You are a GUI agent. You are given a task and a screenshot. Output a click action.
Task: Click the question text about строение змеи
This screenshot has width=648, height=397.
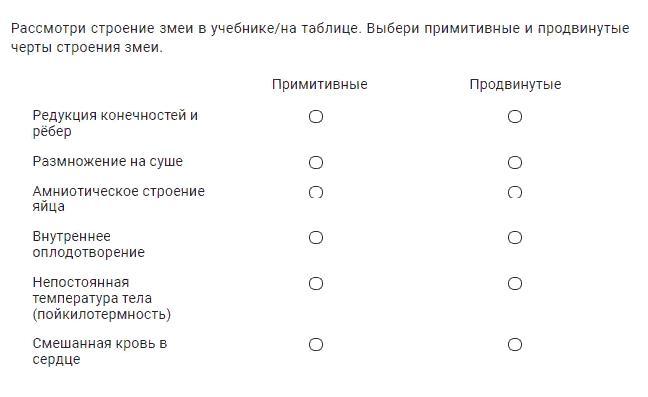pos(320,38)
